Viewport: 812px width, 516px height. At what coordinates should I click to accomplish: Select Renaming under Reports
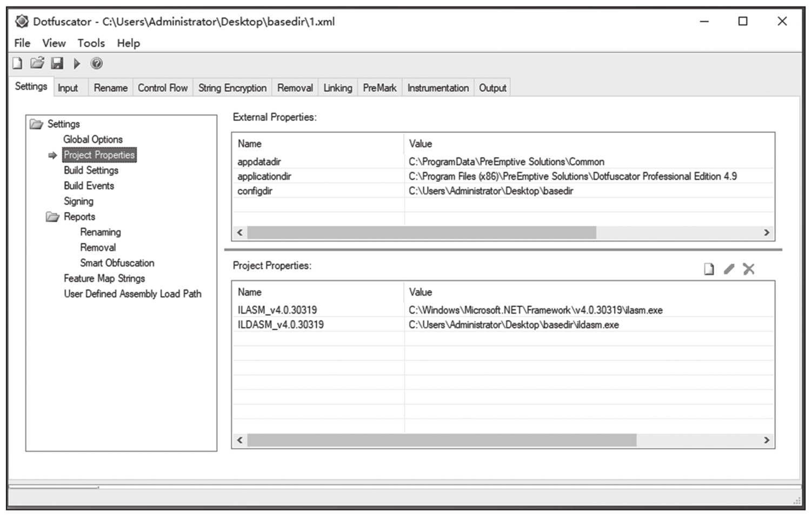click(101, 232)
